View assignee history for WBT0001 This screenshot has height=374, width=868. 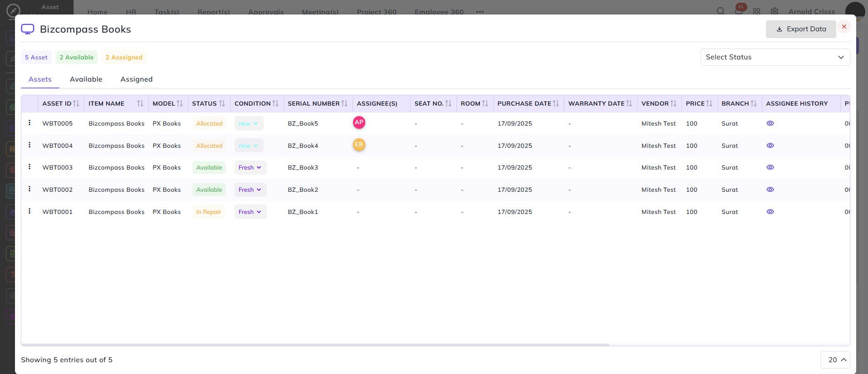tap(770, 212)
